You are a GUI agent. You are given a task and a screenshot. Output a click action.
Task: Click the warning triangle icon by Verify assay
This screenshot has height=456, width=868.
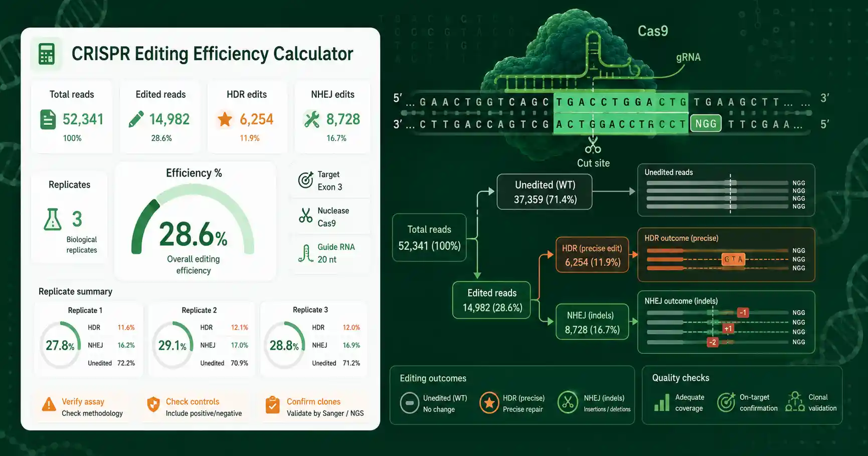point(49,404)
